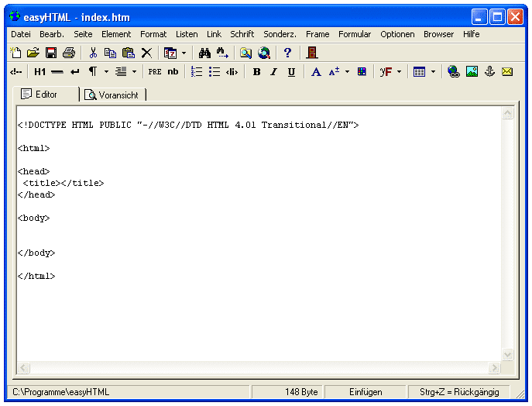The image size is (532, 406).
Task: Click the exit door icon
Action: pyautogui.click(x=312, y=53)
